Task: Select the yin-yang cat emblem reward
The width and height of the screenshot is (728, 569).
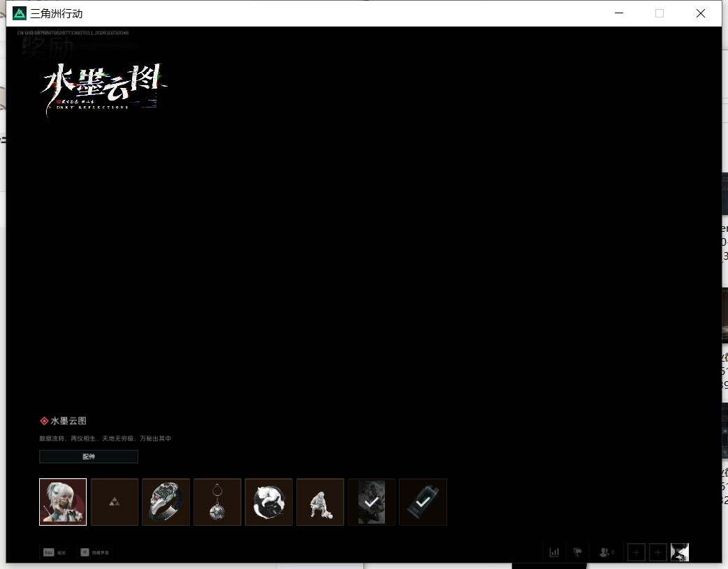Action: click(269, 502)
